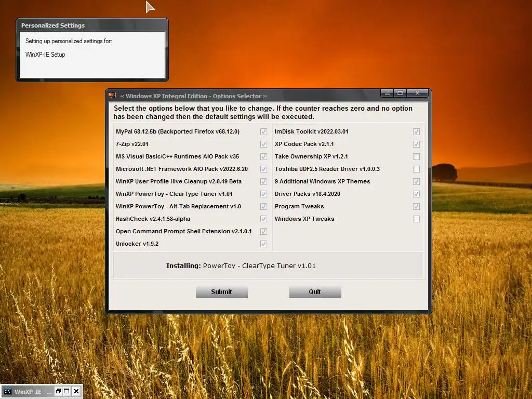Viewport: 532px width, 399px height.
Task: Toggle WinXP User Profile Hive Cleanup checkbox
Action: point(263,181)
